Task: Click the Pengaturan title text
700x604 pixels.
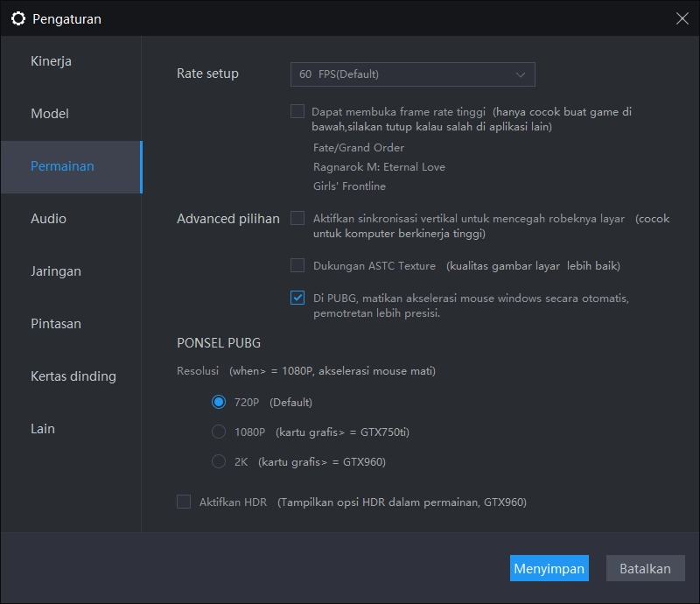Action: point(67,19)
